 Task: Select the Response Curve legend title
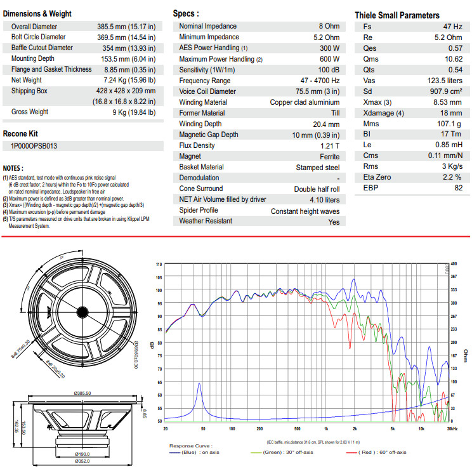coord(191,446)
